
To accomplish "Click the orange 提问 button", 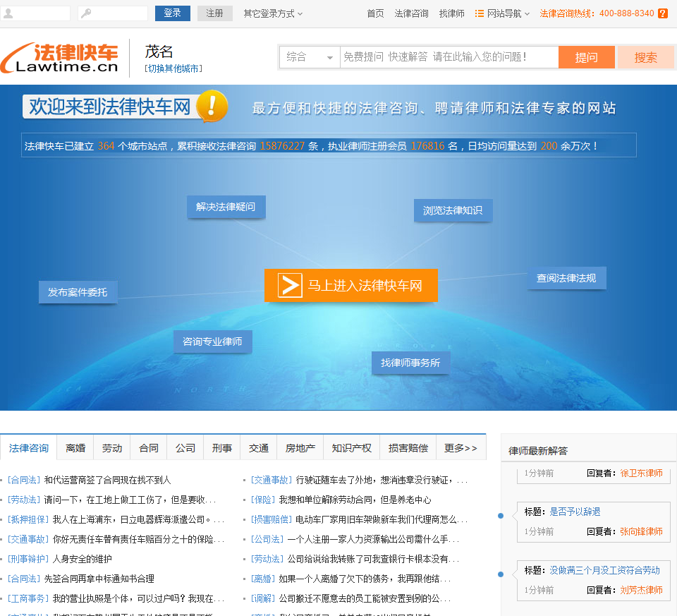I will 586,57.
